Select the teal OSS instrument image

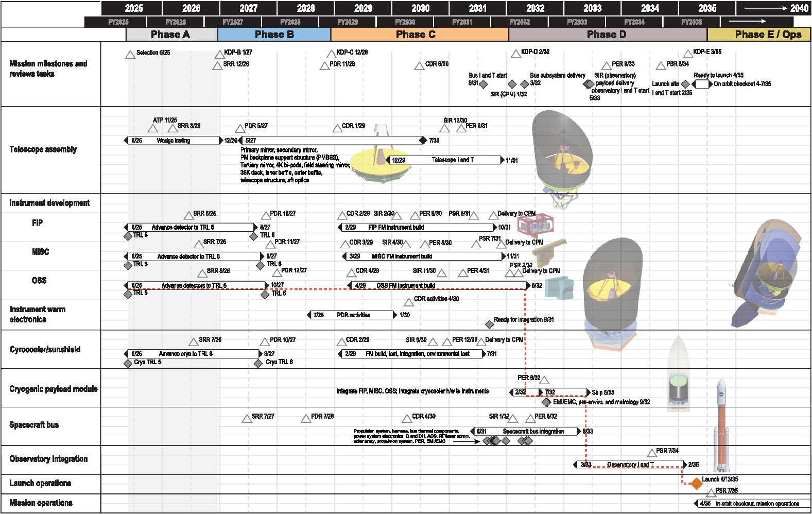pyautogui.click(x=559, y=288)
